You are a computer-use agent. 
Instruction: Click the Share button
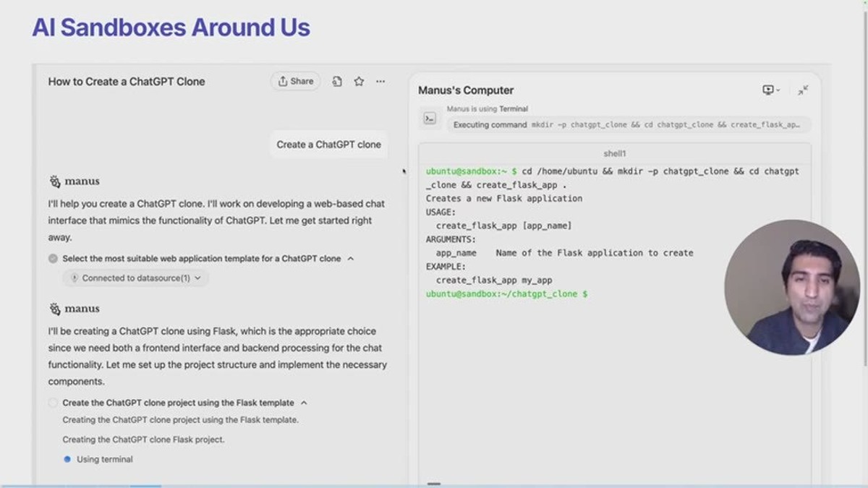pyautogui.click(x=296, y=81)
